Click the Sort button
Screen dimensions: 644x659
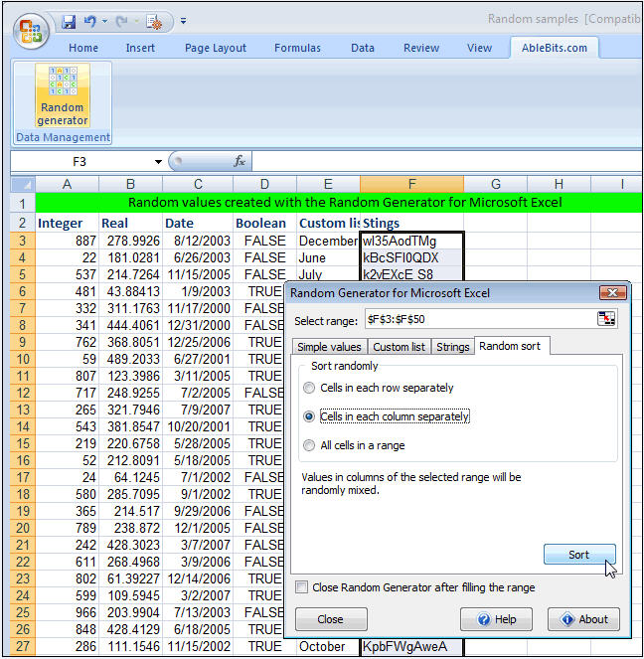click(579, 555)
